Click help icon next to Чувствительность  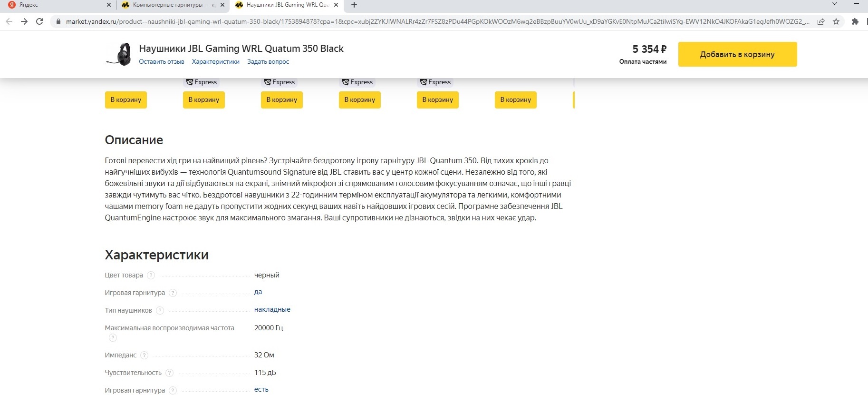(x=170, y=373)
